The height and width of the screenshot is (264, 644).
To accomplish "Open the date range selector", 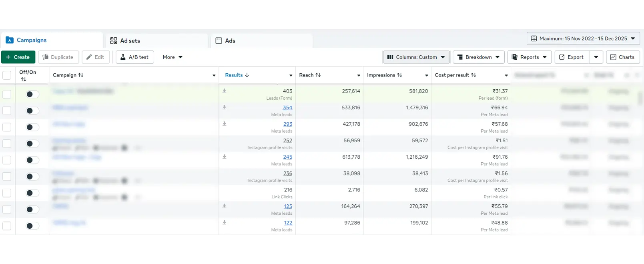I will [x=583, y=39].
